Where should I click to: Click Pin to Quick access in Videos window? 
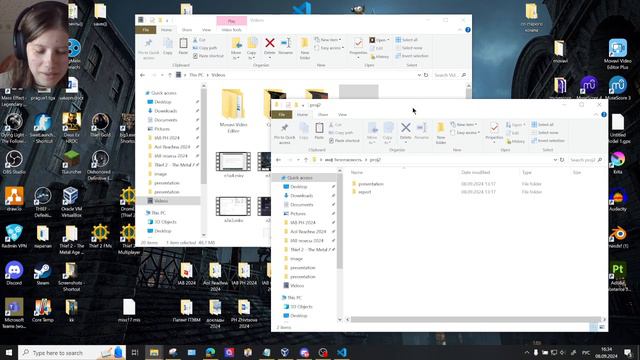[x=149, y=49]
